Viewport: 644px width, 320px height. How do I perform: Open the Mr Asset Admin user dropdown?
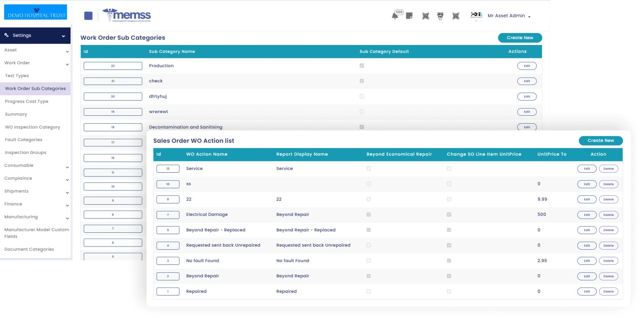click(509, 16)
